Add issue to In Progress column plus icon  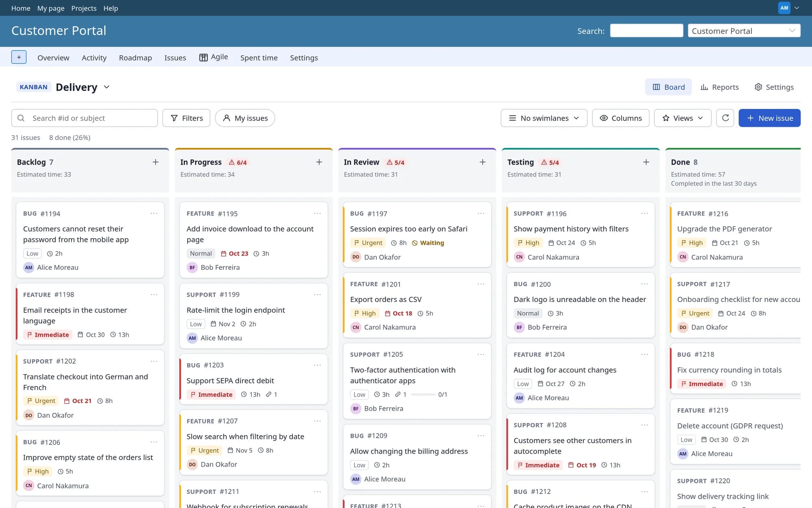click(319, 162)
